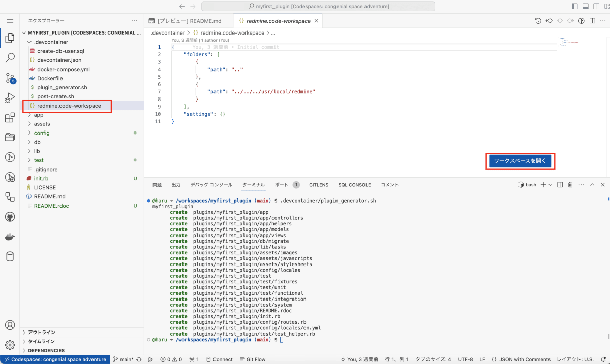Image resolution: width=610 pixels, height=364 pixels.
Task: Switch to the GITLENS panel tab
Action: point(319,185)
